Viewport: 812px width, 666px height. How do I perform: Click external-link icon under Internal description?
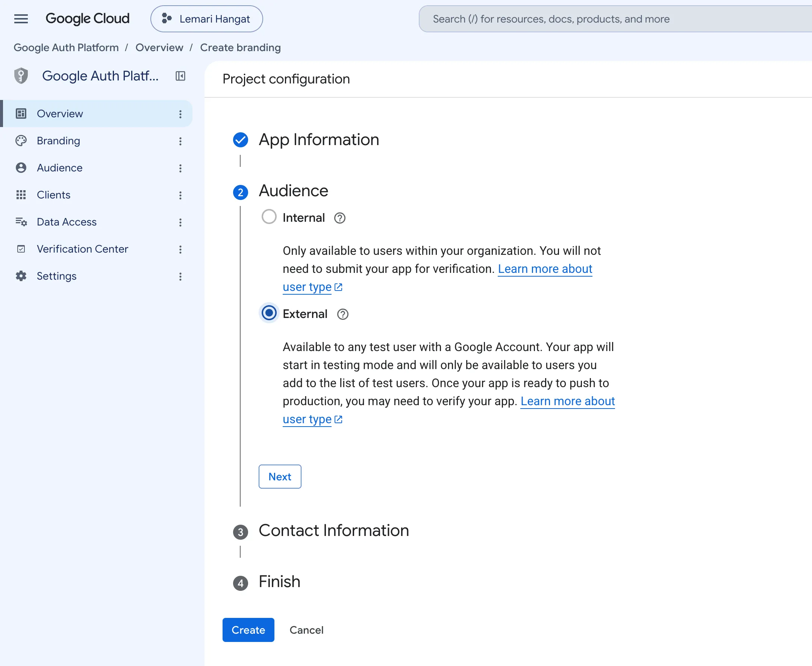tap(338, 287)
